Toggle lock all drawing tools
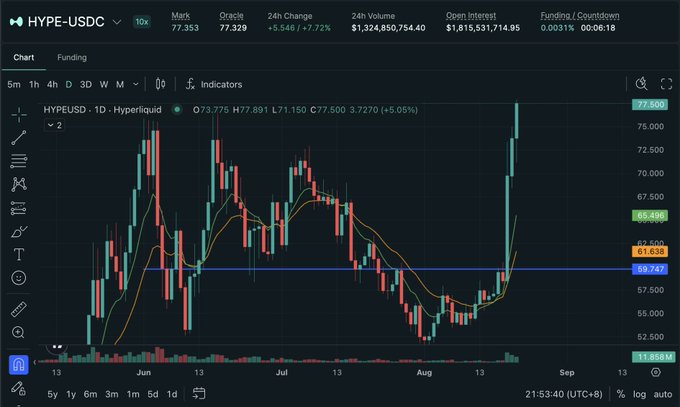The width and height of the screenshot is (680, 407). pyautogui.click(x=18, y=388)
